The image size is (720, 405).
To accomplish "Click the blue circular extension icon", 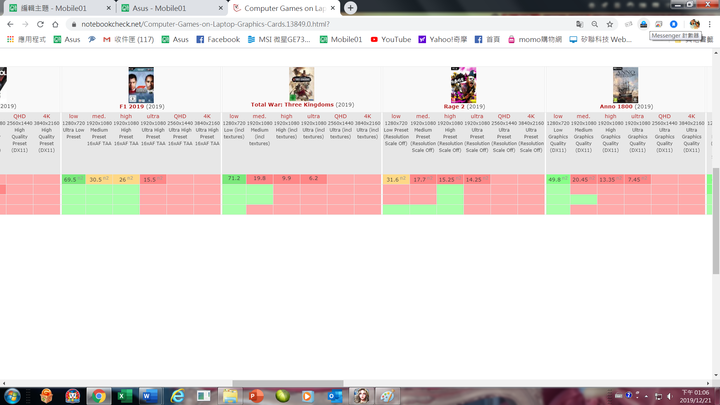I will 674,24.
